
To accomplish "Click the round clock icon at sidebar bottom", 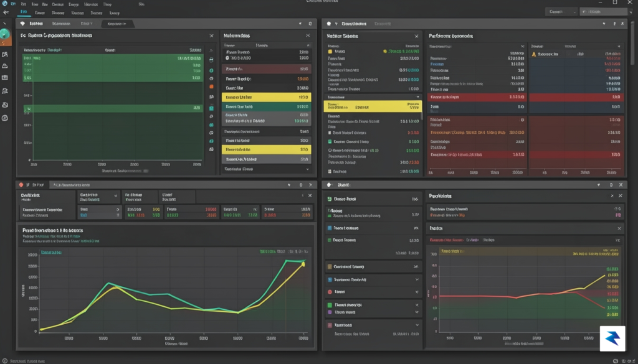I will (x=5, y=118).
